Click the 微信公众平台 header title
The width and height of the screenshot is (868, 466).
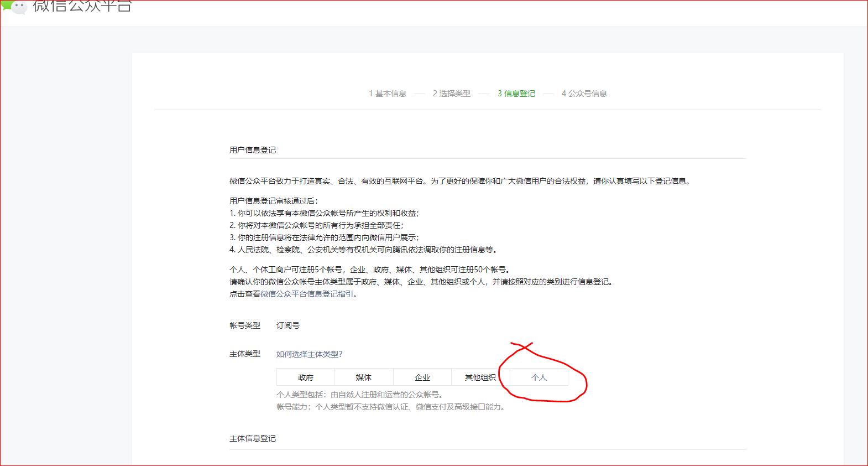click(82, 6)
